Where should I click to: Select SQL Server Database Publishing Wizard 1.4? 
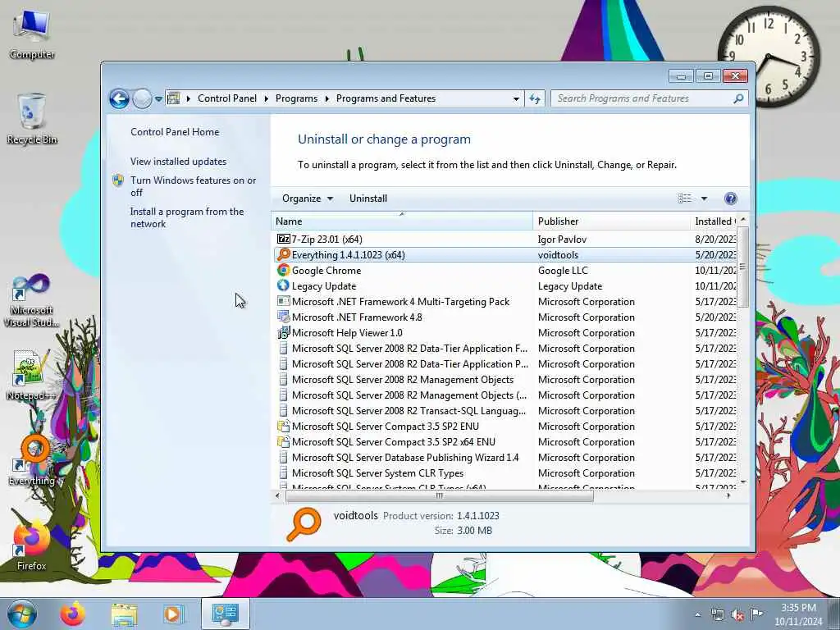point(405,458)
